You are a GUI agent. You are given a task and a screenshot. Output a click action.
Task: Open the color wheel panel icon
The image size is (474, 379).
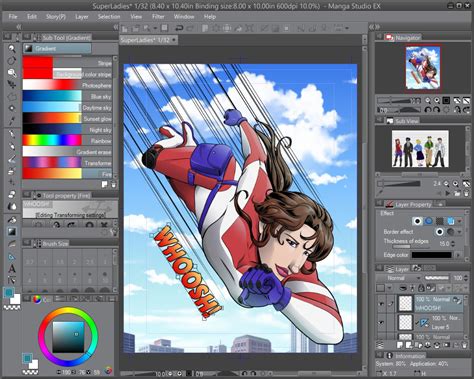37,299
